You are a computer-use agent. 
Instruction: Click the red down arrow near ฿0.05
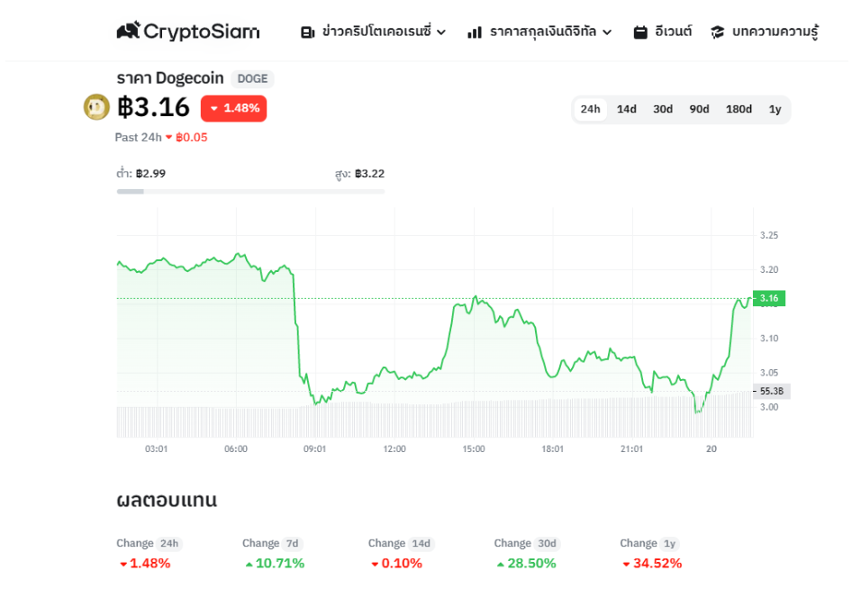click(169, 137)
